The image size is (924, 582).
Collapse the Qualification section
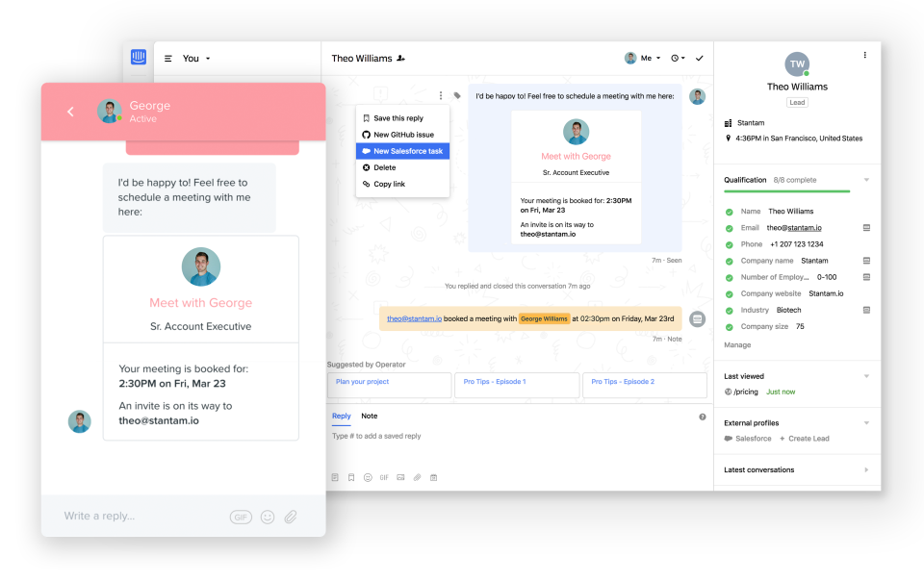click(x=867, y=180)
